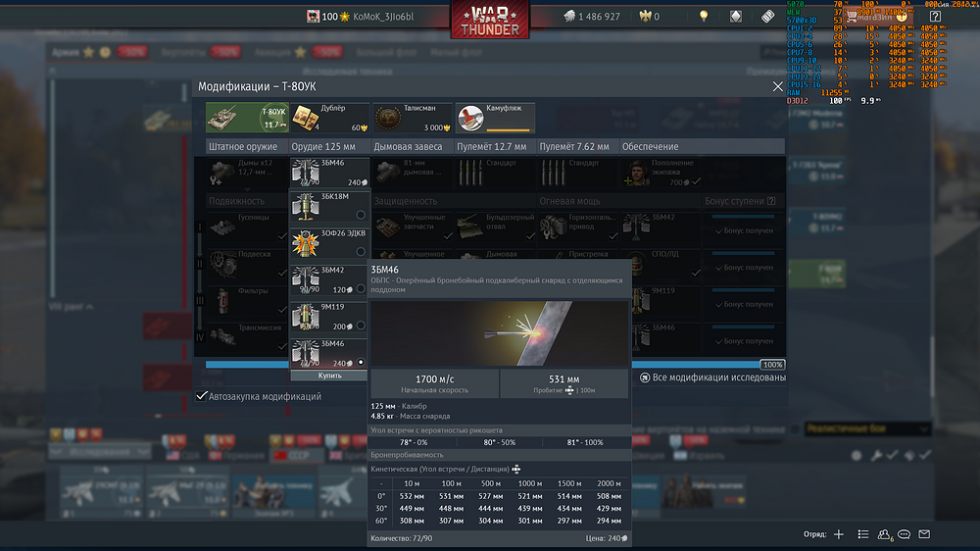
Task: Switch to the Авиация tab
Action: click(272, 53)
